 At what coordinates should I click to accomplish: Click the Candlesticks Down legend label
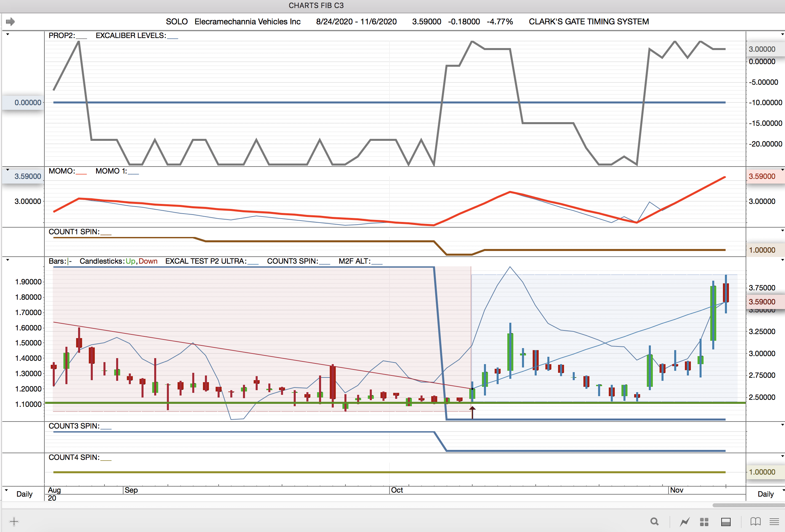click(148, 261)
